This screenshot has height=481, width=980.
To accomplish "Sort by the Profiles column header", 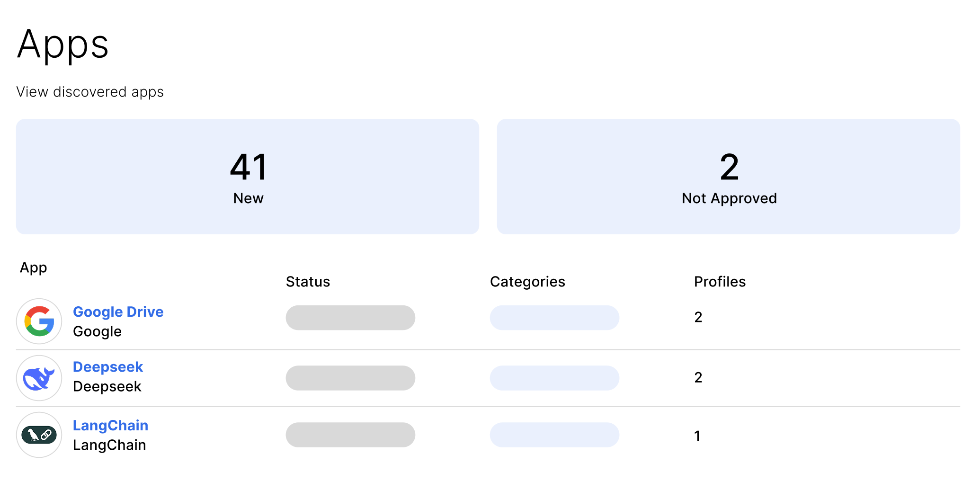I will (x=720, y=282).
